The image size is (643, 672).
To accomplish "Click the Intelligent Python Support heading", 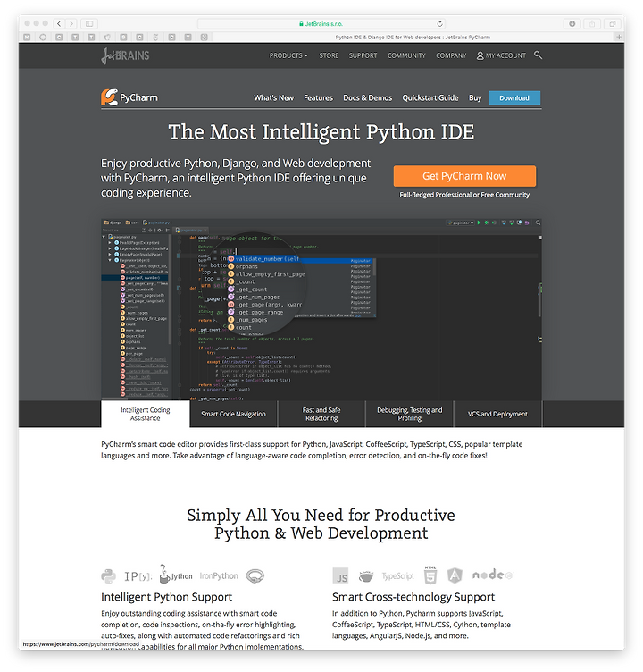I will click(167, 597).
